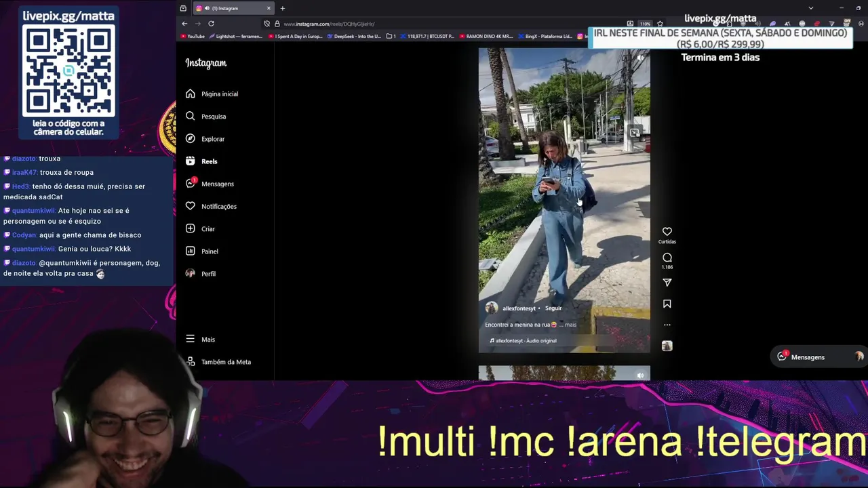Open the Também da Meta icon
The width and height of the screenshot is (868, 488).
click(191, 361)
